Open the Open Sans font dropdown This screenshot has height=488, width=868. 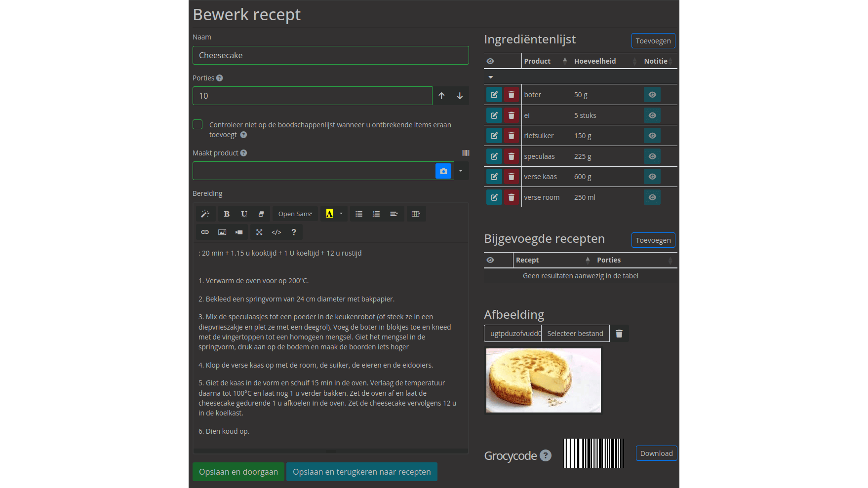[x=295, y=214]
